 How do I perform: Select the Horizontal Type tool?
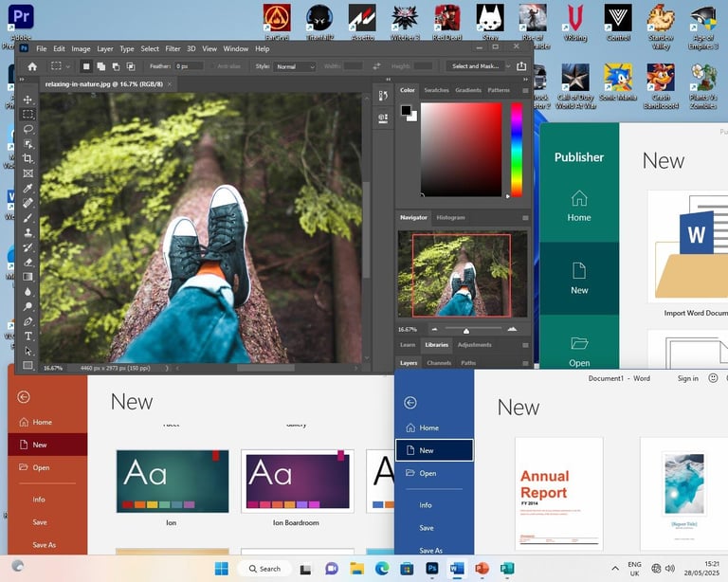[27, 336]
